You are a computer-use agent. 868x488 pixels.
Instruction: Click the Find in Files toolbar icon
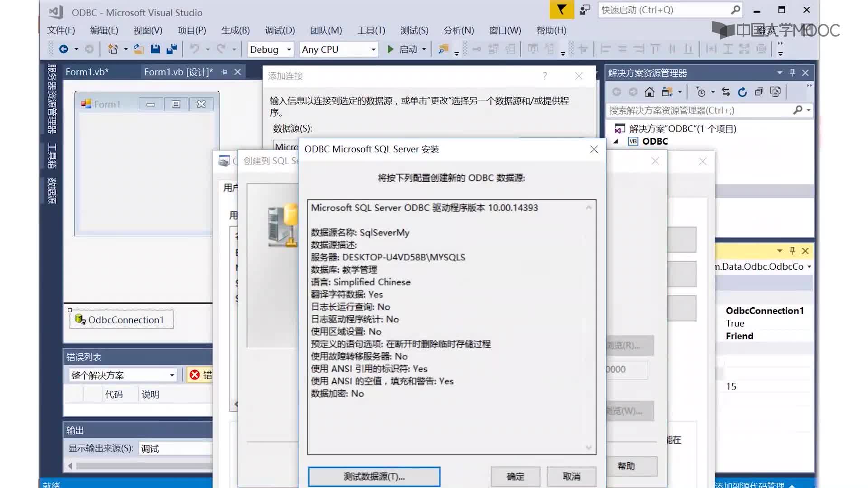pos(443,49)
